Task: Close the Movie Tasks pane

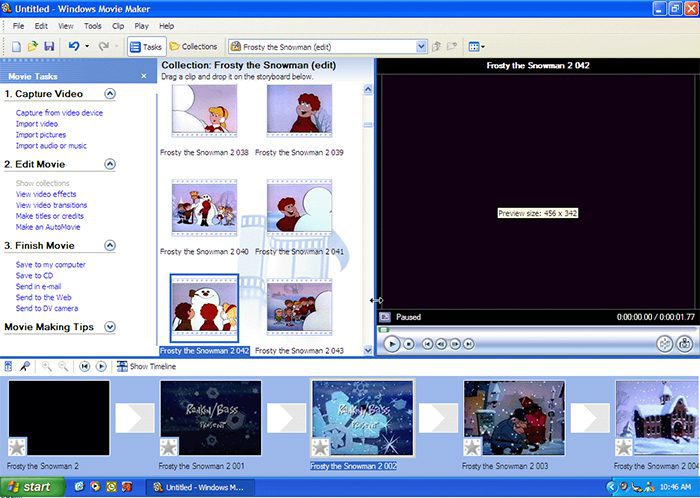Action: 144,76
